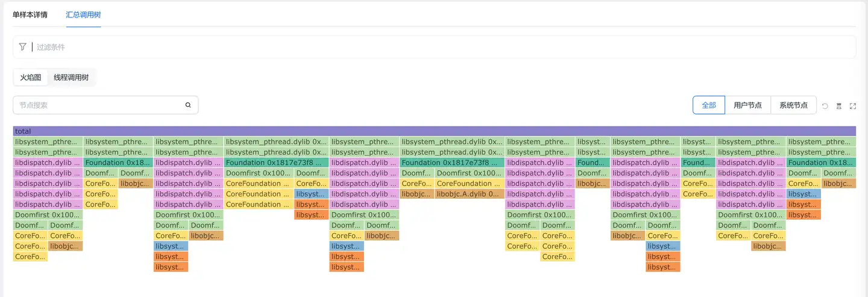Expand the flame graph to fullscreen
868x297 pixels.
point(853,105)
